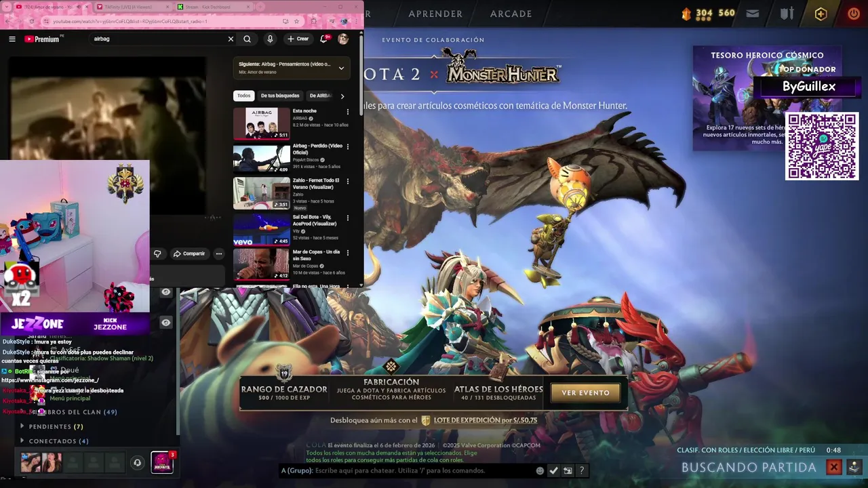Switch to 'TikFinity (LIVE)' browser tab
Image resolution: width=868 pixels, height=488 pixels.
point(132,7)
